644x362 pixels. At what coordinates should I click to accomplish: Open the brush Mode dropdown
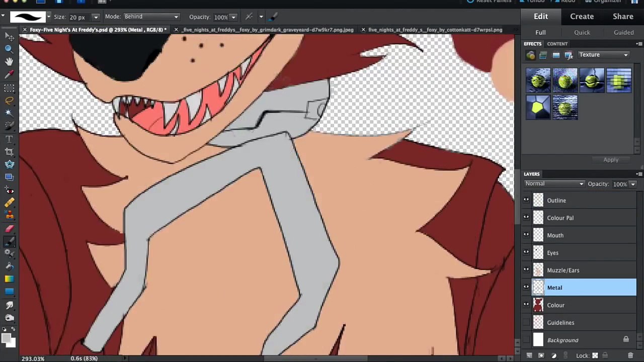[151, 17]
